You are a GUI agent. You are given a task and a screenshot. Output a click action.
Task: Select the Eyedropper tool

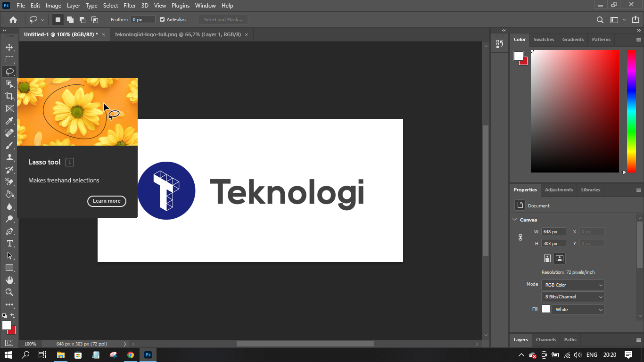click(9, 121)
